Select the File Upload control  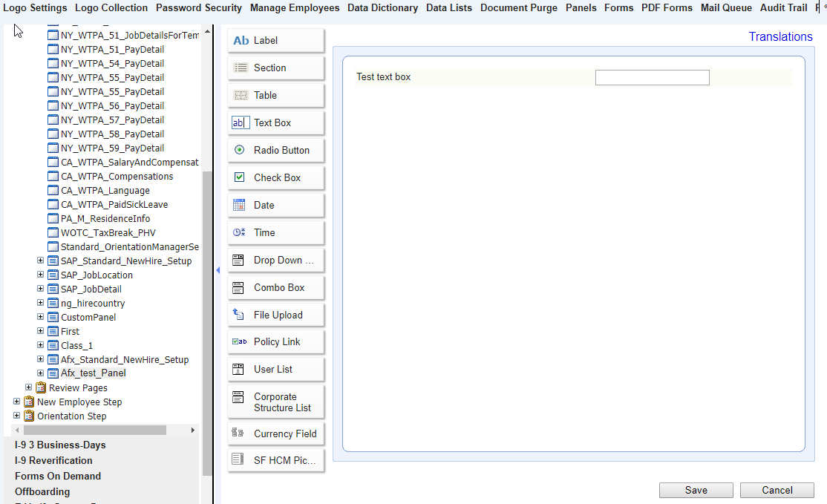275,314
